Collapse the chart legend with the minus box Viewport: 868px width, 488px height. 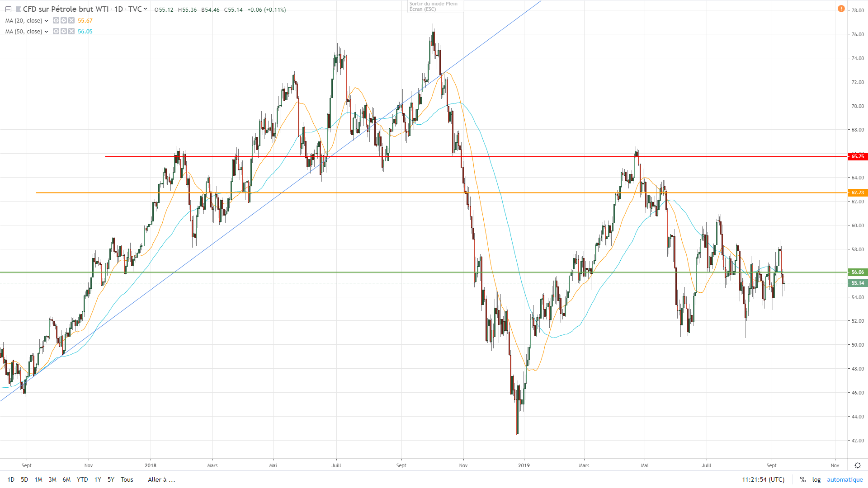coord(8,9)
